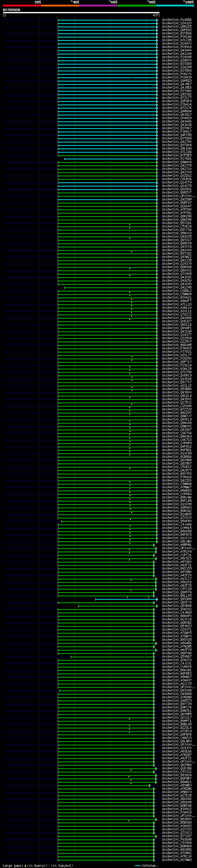Click the UniRef100_P38414 label
Viewport: 197px width, 868px height.
[x=176, y=104]
